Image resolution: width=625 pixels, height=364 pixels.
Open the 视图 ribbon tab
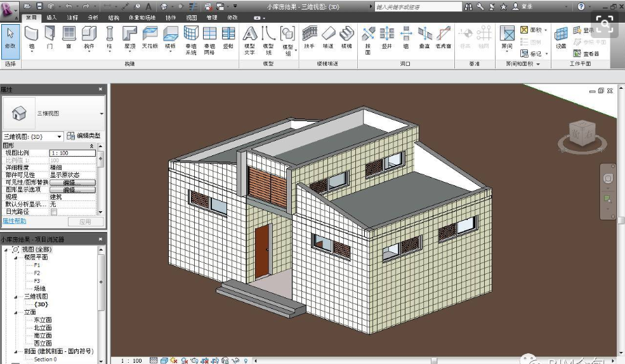click(192, 18)
